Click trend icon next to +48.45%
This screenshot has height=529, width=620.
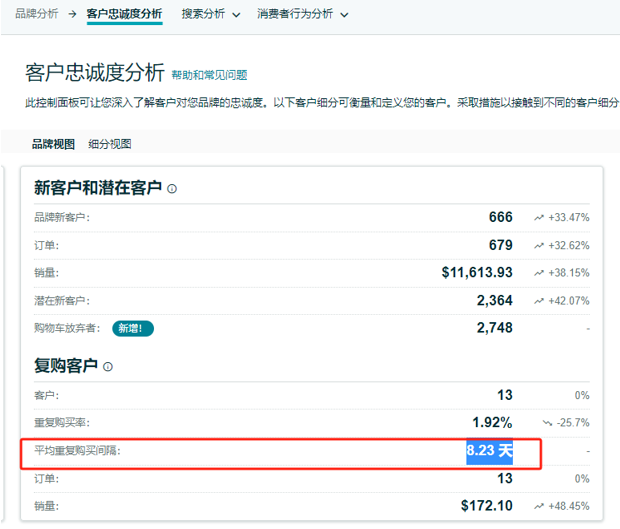539,506
